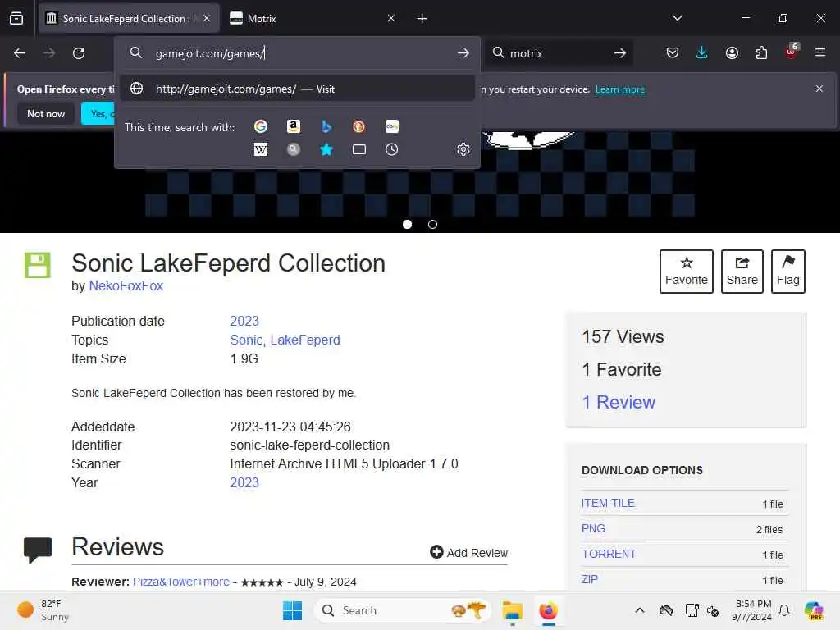Favorite this archive item
This screenshot has height=630, width=840.
tap(687, 271)
